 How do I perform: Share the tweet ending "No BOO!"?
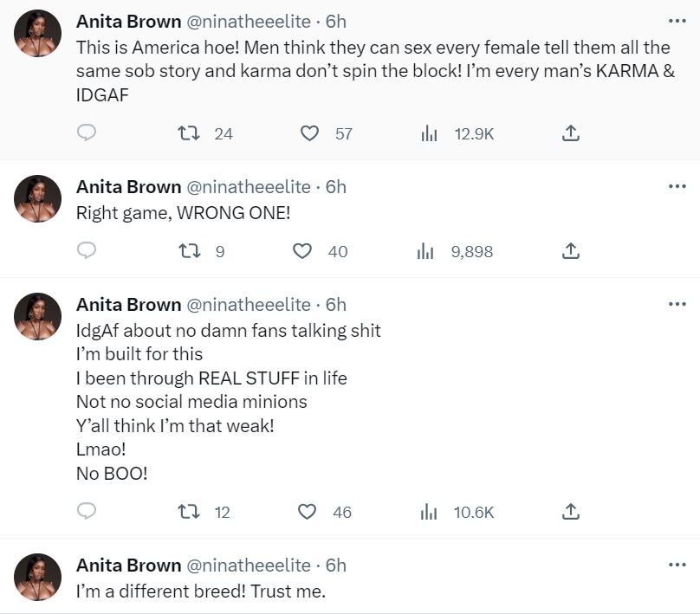point(570,512)
